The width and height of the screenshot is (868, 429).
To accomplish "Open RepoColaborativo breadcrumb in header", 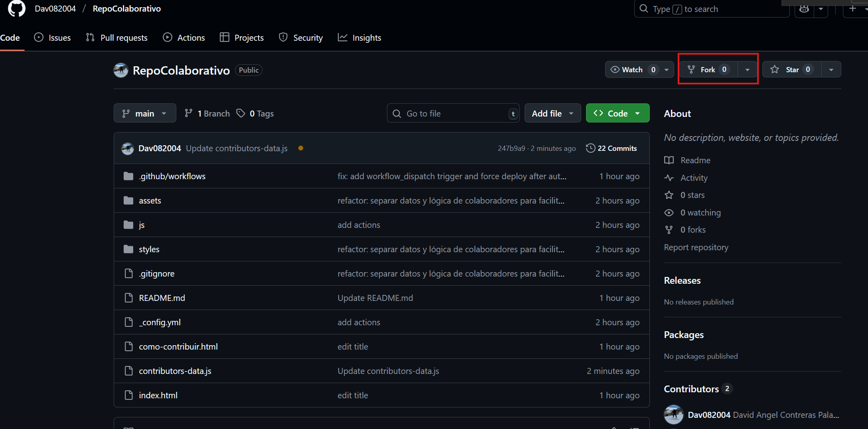I will point(127,9).
